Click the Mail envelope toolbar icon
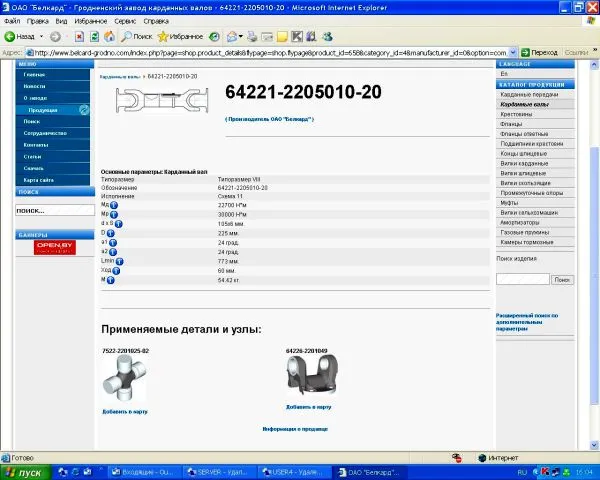The height and width of the screenshot is (480, 600). point(232,37)
